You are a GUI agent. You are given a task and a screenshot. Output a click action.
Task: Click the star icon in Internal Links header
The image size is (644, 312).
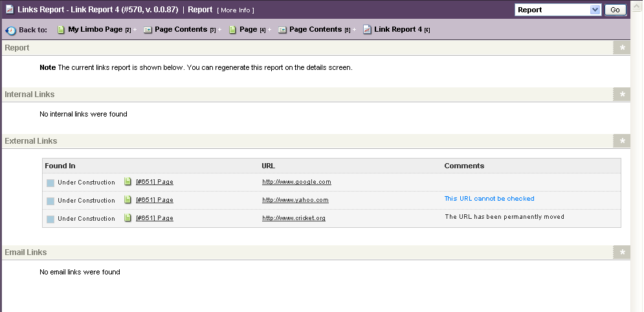point(622,95)
